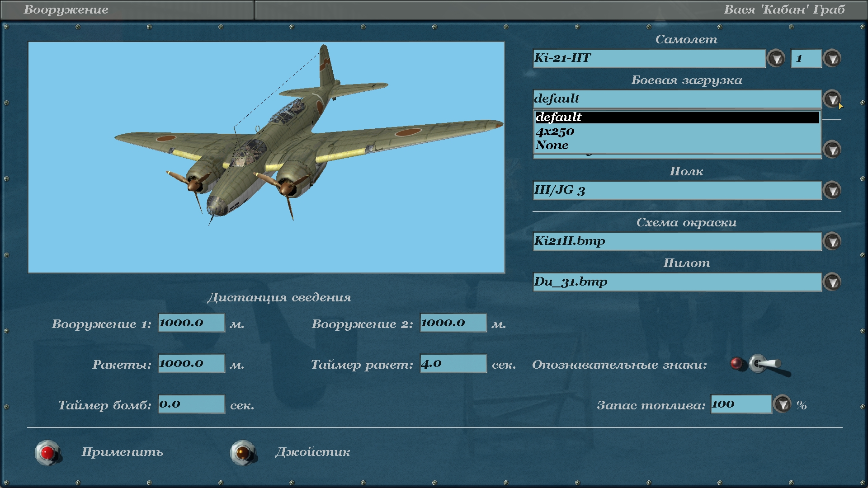This screenshot has height=488, width=868.
Task: Click the Таймер бомб input field
Action: pyautogui.click(x=191, y=404)
